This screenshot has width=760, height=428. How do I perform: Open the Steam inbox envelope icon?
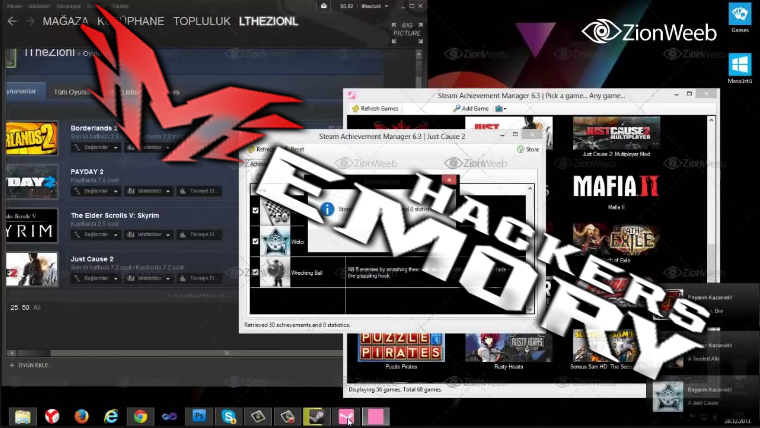324,6
